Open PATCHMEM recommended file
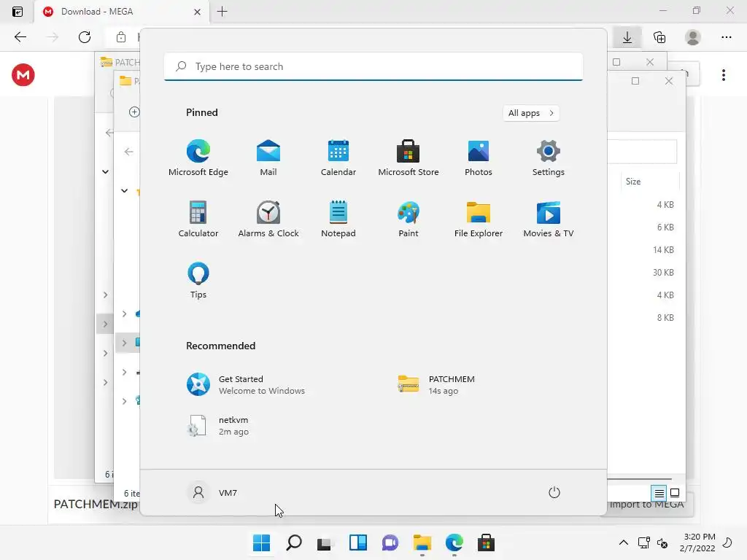This screenshot has width=747, height=560. pos(436,385)
